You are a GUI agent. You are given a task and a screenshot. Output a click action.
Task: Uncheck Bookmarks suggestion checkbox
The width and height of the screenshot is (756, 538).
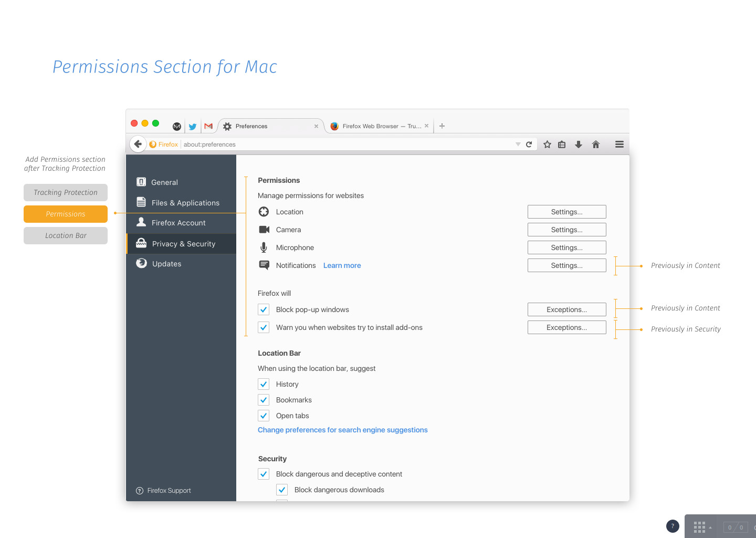click(264, 400)
